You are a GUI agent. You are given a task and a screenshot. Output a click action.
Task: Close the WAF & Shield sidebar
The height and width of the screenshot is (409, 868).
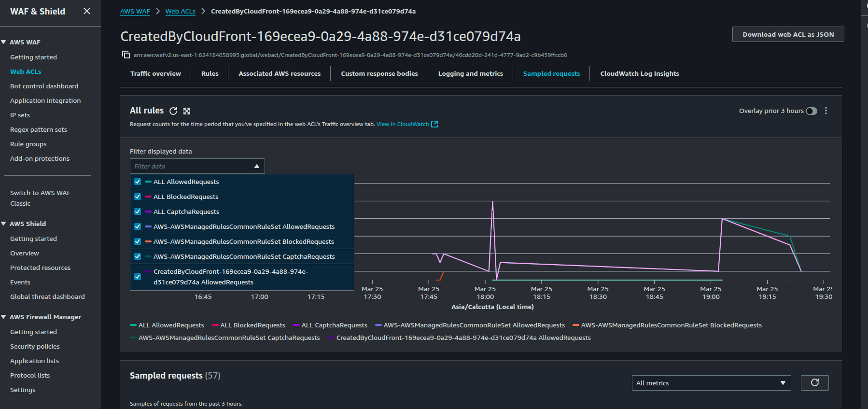87,11
